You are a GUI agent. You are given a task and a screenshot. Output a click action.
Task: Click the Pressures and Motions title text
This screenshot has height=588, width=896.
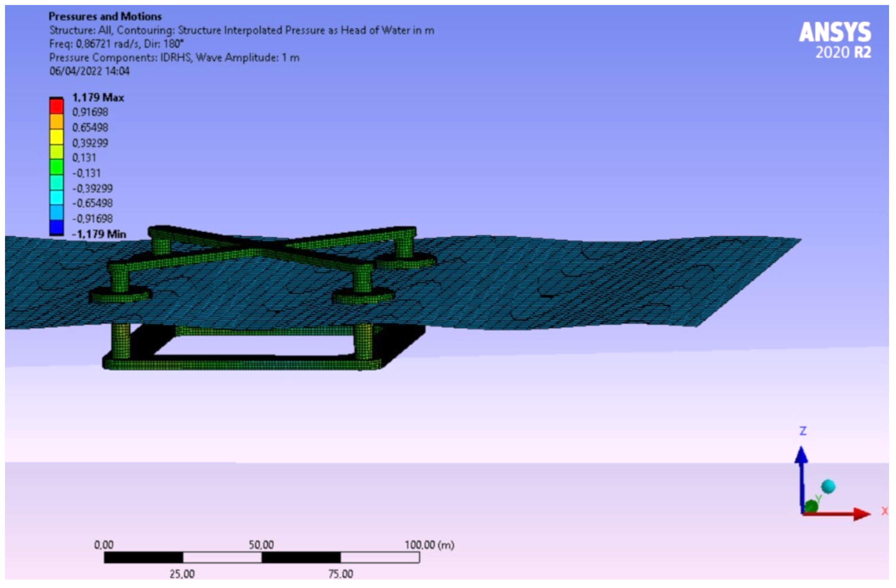(x=105, y=17)
